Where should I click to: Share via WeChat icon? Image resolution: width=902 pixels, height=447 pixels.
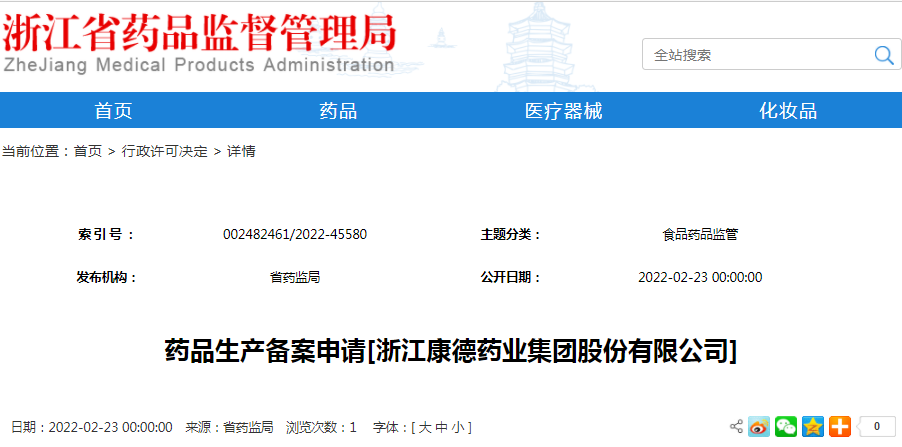click(786, 426)
